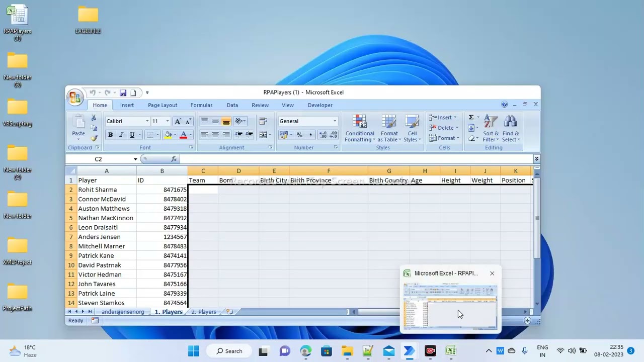Open the font size dropdown
The height and width of the screenshot is (362, 644).
168,121
